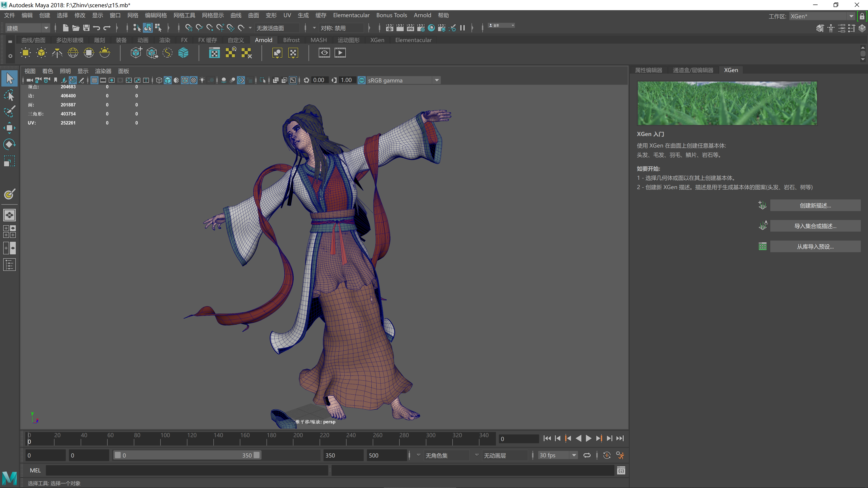Screen dimensions: 868x488
Task: Click the Undo arrow icon
Action: [x=97, y=28]
